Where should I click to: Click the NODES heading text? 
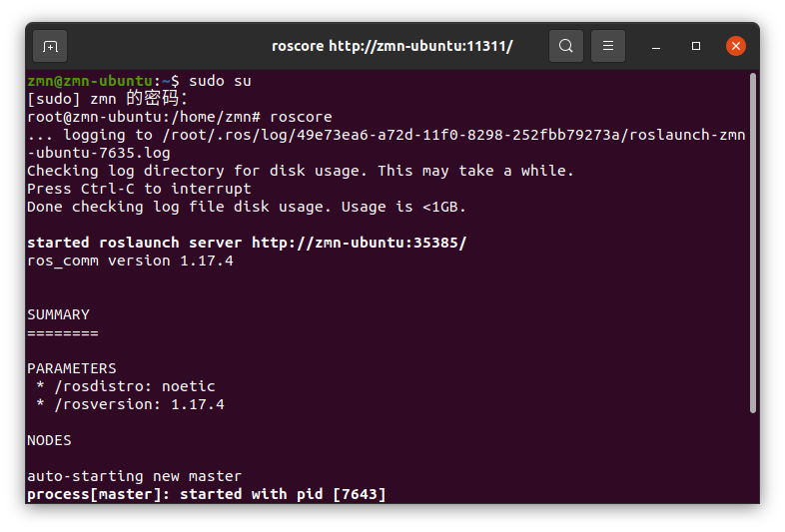point(49,440)
